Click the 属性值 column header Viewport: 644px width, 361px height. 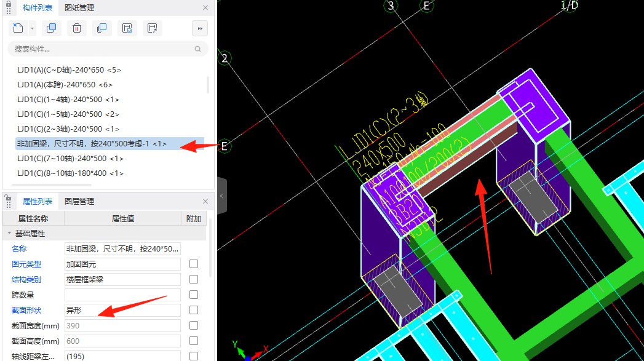pos(123,218)
